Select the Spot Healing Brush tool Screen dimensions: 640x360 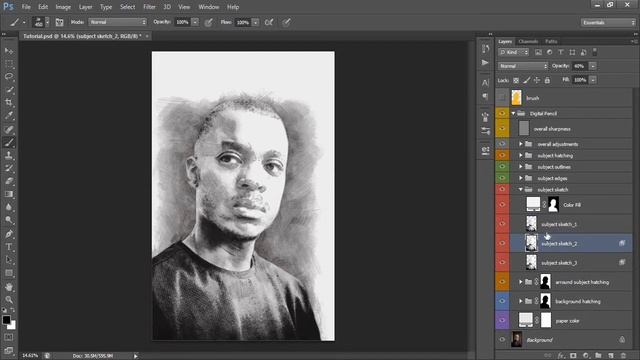tap(9, 129)
